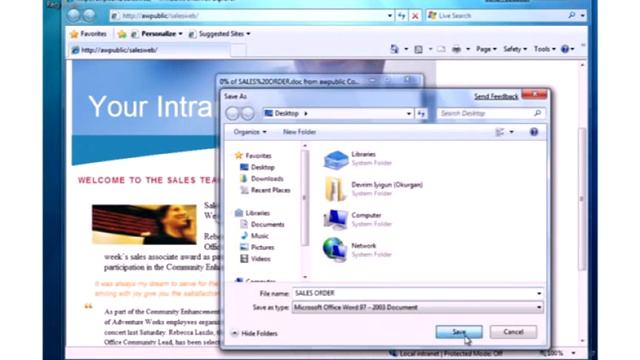Select Desktop in the navigation pane
The height and width of the screenshot is (360, 640).
point(257,167)
